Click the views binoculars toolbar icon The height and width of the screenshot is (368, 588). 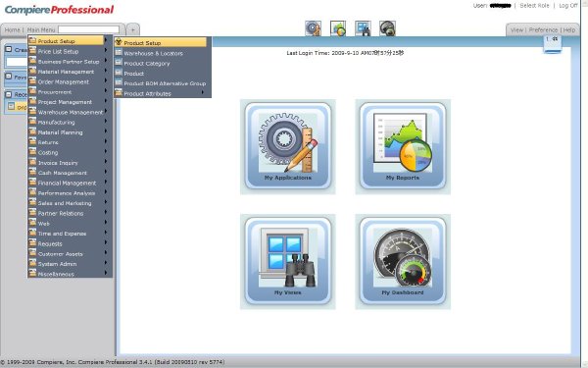coord(363,28)
